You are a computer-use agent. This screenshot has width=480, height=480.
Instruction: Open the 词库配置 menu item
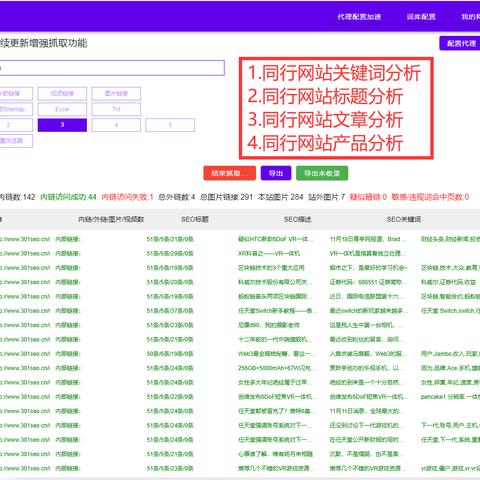pos(421,17)
